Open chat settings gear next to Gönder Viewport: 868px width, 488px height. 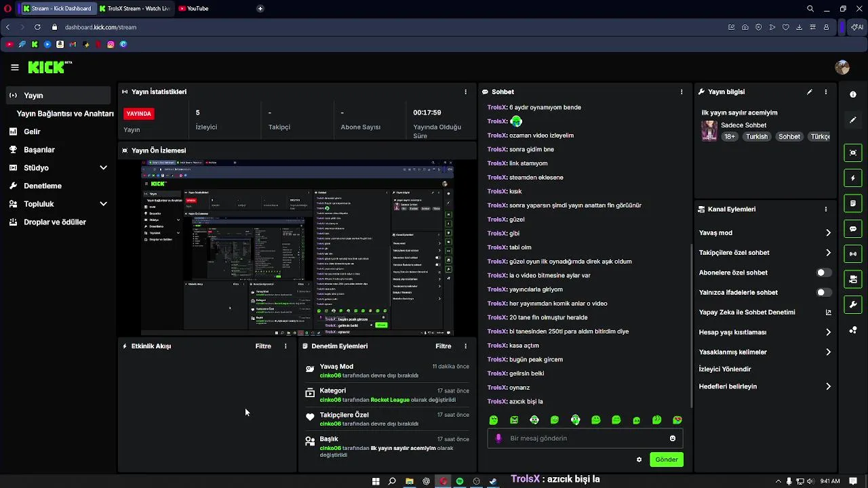click(639, 460)
